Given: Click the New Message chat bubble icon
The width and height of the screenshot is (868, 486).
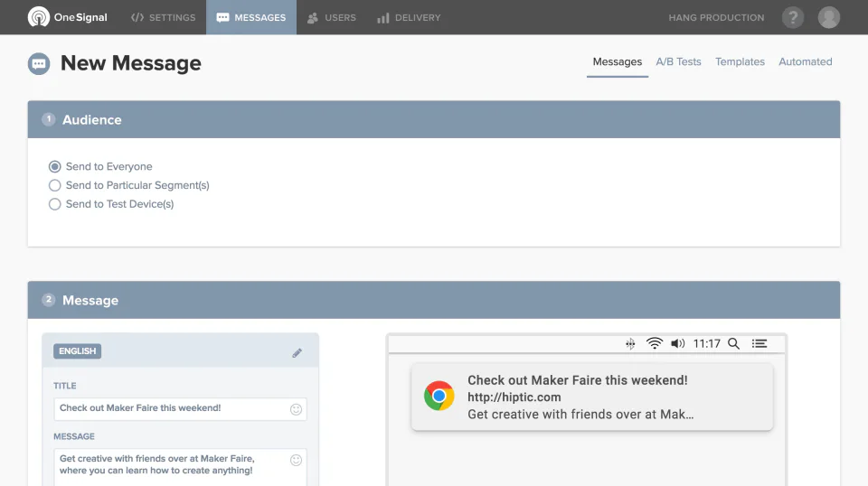Looking at the screenshot, I should pyautogui.click(x=39, y=63).
